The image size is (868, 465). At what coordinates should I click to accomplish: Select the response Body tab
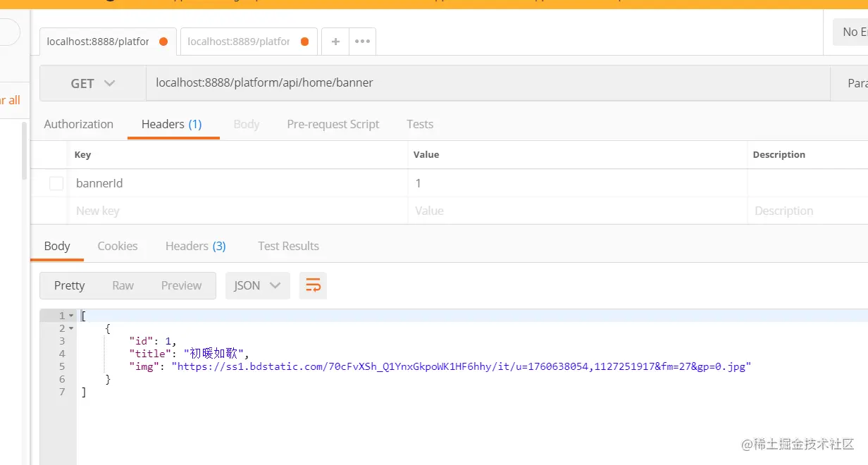tap(57, 246)
